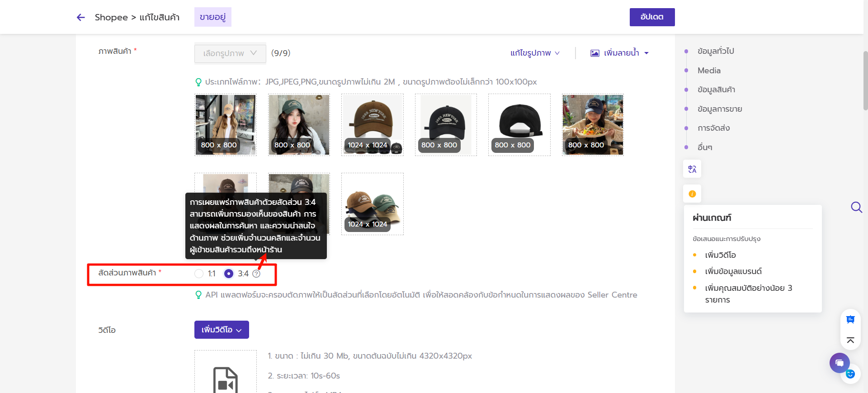
Task: Jump to Media section
Action: (x=709, y=71)
